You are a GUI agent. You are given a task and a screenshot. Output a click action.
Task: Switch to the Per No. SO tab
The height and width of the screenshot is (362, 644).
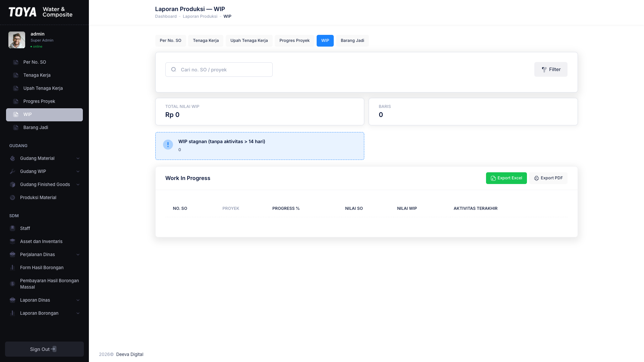pos(170,41)
